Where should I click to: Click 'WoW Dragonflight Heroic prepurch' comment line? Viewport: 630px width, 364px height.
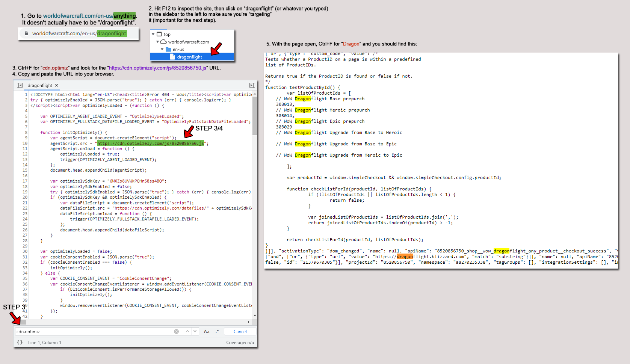(x=323, y=110)
